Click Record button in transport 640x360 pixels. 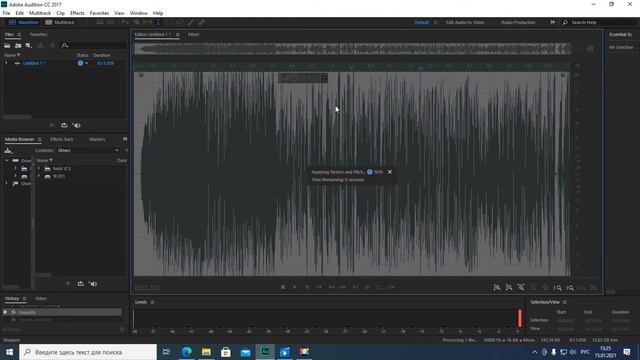[x=367, y=287]
